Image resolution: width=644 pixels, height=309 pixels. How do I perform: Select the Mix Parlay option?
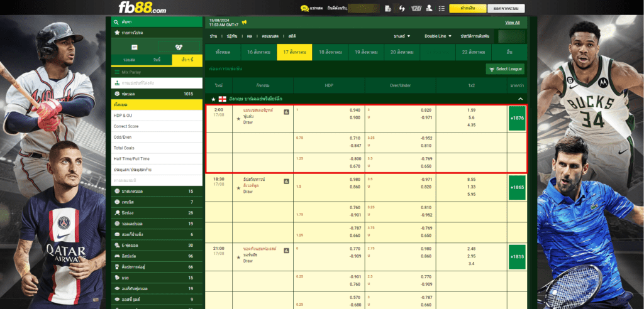click(x=157, y=72)
